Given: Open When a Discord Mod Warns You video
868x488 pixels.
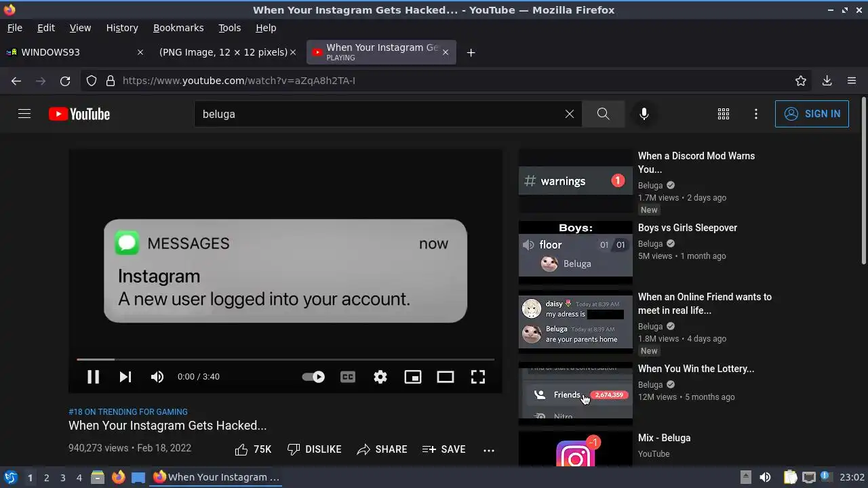Looking at the screenshot, I should 696,163.
